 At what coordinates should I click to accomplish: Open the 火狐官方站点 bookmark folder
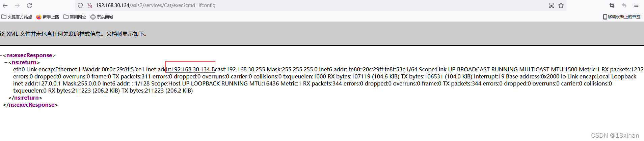pos(17,17)
